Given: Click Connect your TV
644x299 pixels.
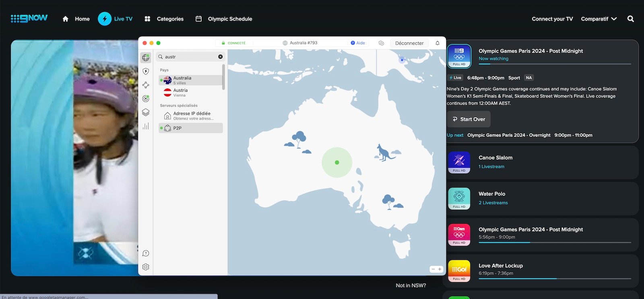Looking at the screenshot, I should click(x=552, y=19).
